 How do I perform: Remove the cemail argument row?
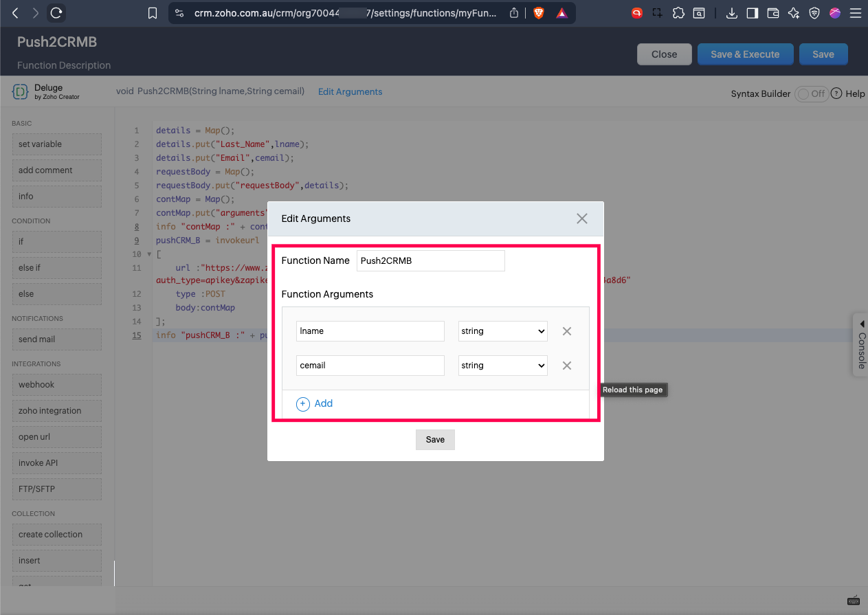click(x=567, y=366)
